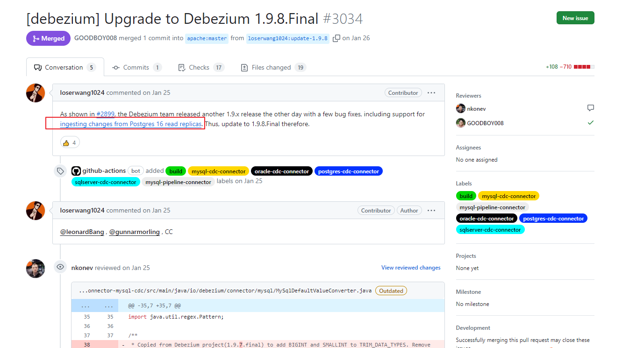Viewport: 644px width, 348px height.
Task: Click the 'None yet' text under Projects
Action: [467, 268]
